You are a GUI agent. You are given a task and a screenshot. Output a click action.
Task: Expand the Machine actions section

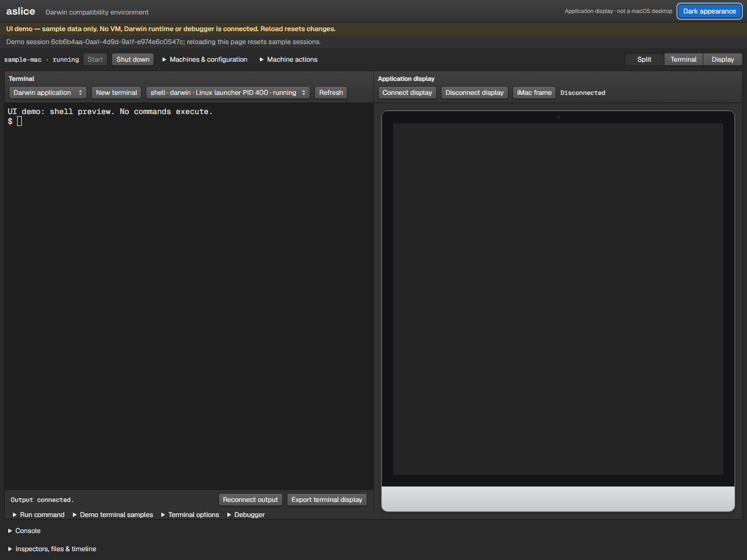[288, 60]
